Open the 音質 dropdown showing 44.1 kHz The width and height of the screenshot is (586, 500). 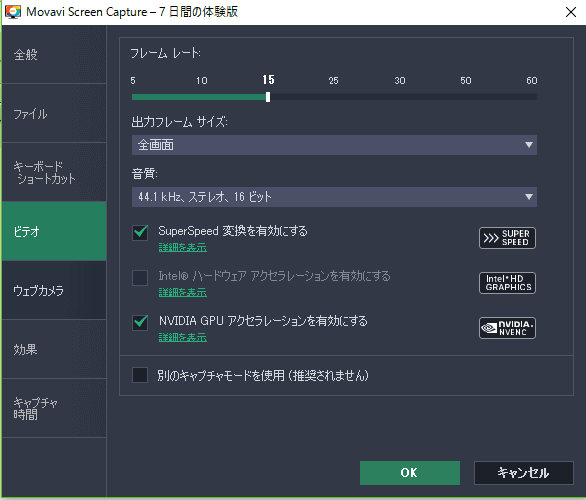tap(334, 197)
